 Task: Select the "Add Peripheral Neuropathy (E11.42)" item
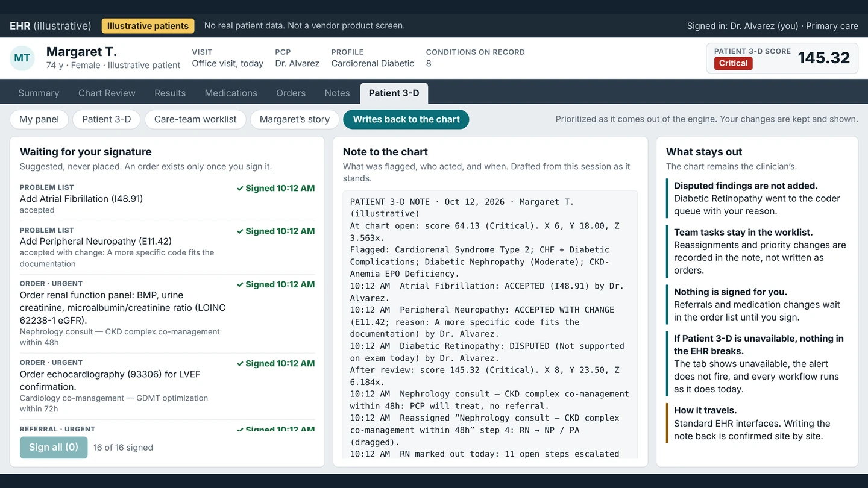pyautogui.click(x=168, y=247)
